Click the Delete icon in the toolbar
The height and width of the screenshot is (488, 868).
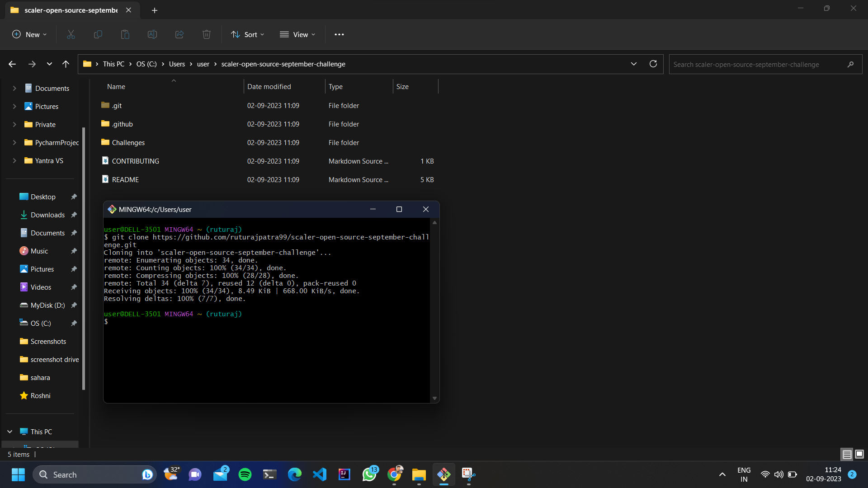(206, 34)
